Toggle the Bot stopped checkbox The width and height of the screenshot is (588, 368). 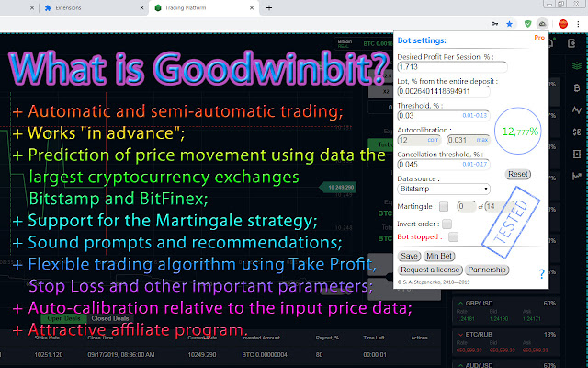pos(453,237)
